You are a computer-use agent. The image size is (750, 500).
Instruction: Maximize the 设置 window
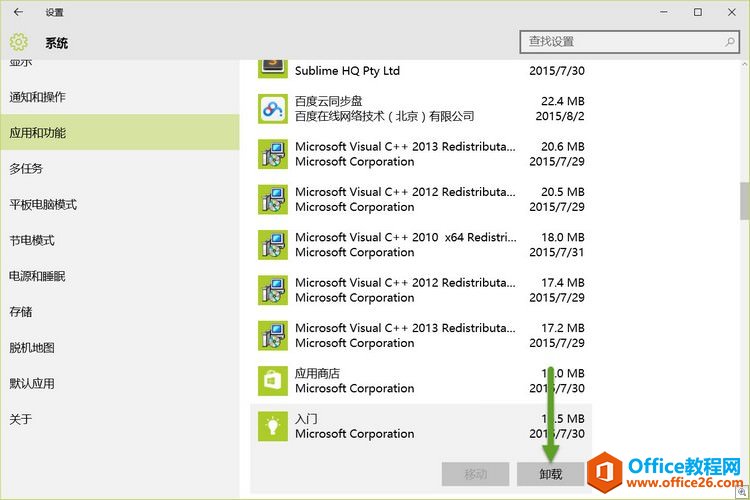pos(698,12)
